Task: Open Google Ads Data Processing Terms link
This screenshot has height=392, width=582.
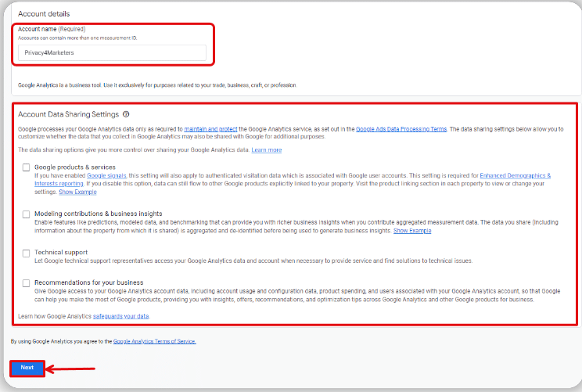Action: pos(401,129)
